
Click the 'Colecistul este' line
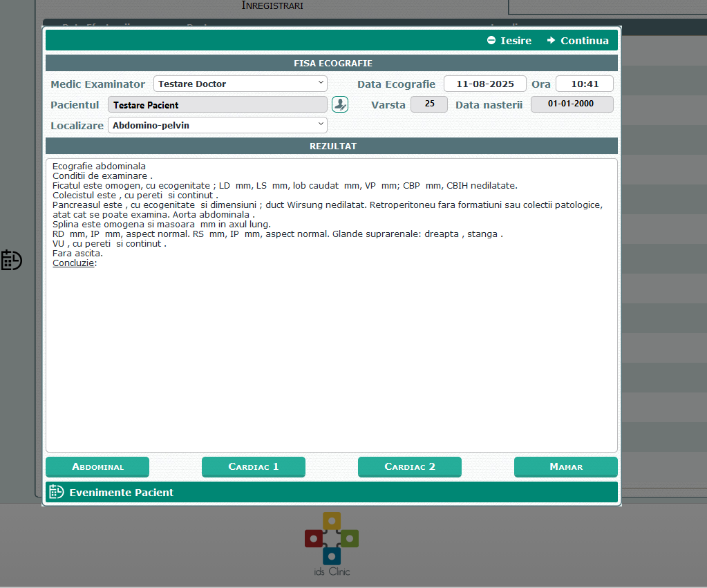click(x=135, y=196)
